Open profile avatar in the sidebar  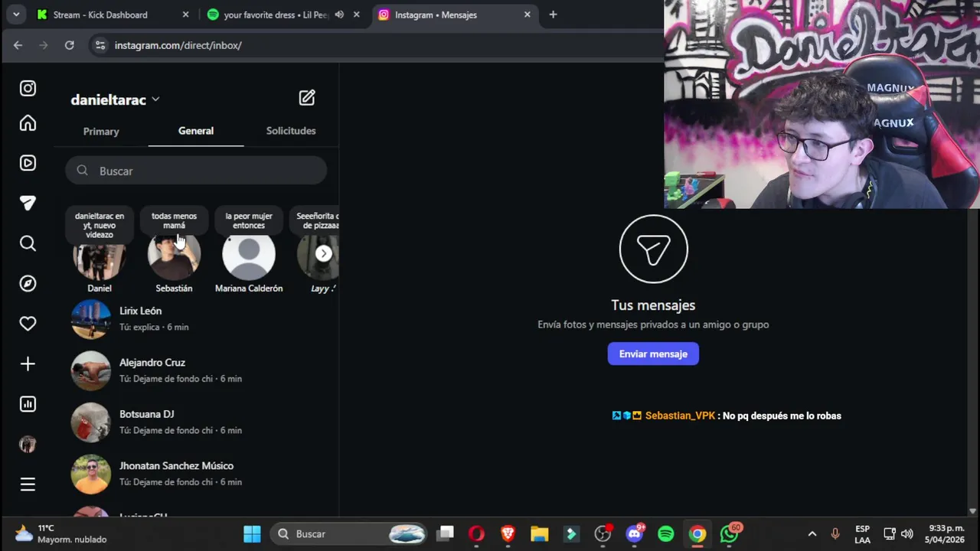click(28, 444)
